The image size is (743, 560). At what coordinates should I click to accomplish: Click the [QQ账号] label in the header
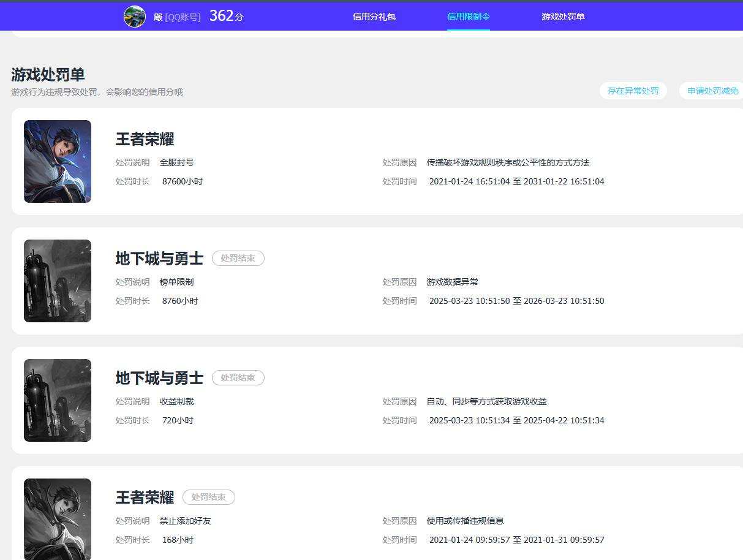click(183, 17)
